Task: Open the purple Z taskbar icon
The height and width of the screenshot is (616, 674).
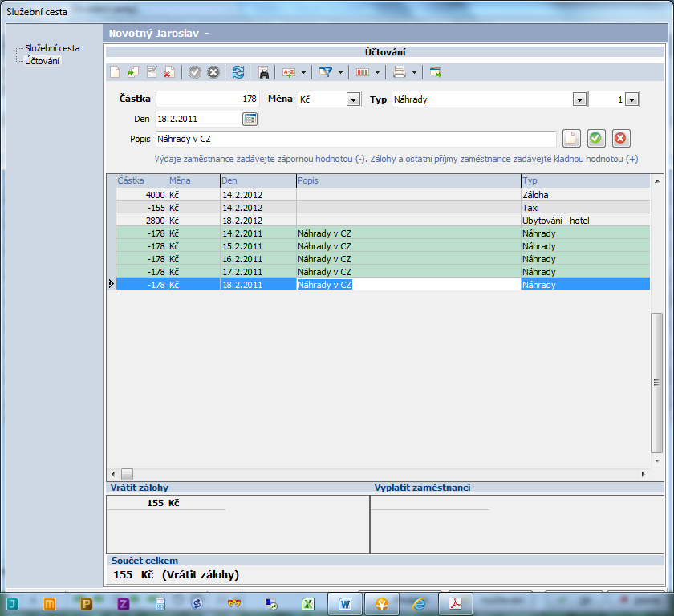Action: [124, 604]
